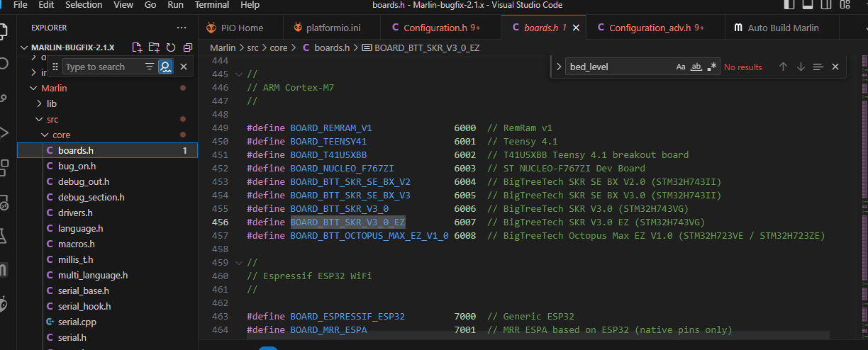Expand the lib folder
The image size is (868, 350).
[108, 103]
